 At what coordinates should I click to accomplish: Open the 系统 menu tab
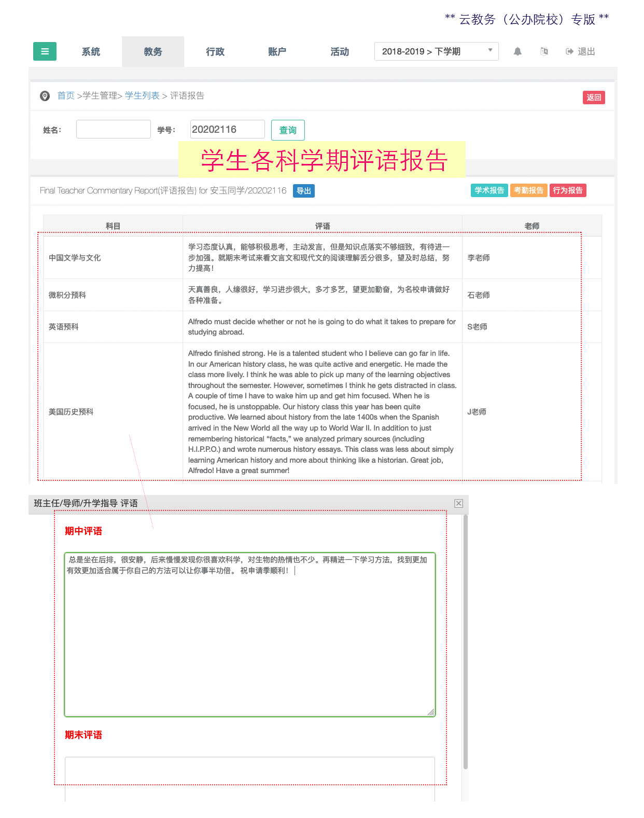coord(91,52)
